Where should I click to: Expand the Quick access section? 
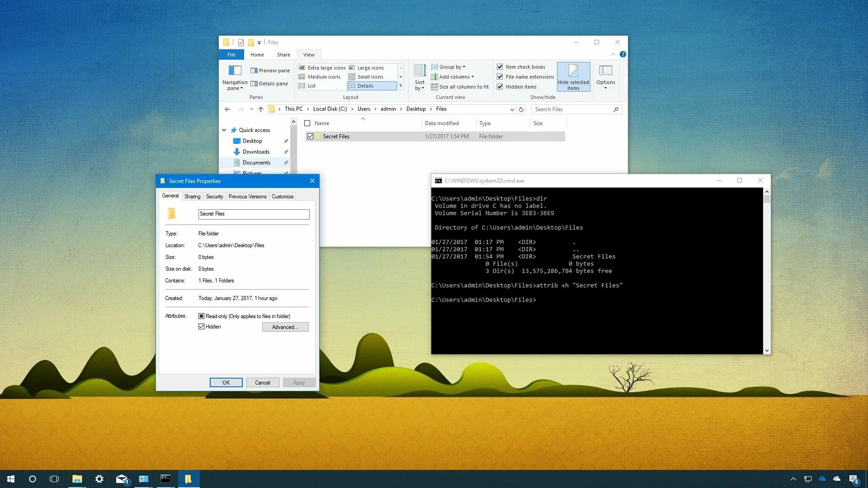tap(225, 129)
